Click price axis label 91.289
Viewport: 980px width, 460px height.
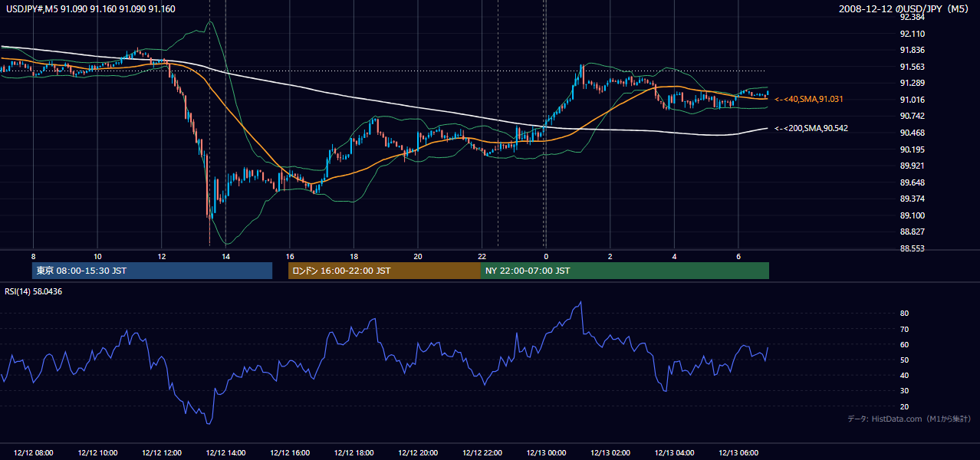click(x=912, y=83)
